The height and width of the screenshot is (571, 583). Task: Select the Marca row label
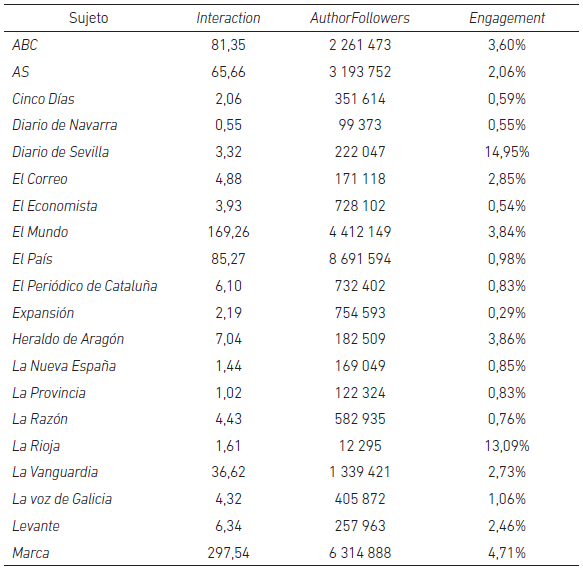pos(31,553)
